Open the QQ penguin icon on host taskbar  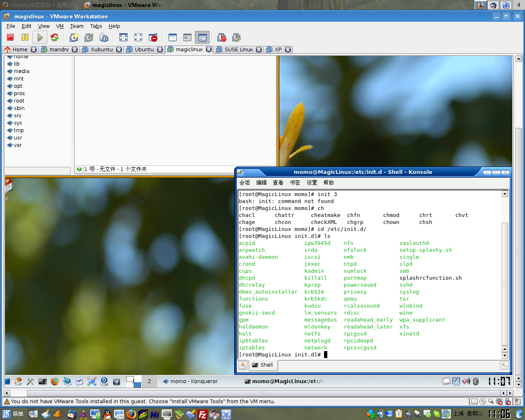(x=107, y=414)
